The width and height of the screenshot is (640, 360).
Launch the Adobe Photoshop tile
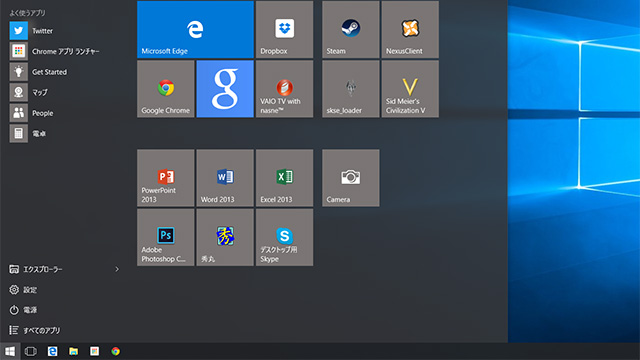point(166,238)
